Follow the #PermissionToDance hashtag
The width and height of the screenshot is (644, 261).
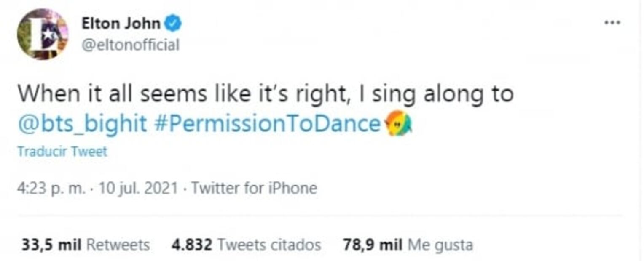268,124
